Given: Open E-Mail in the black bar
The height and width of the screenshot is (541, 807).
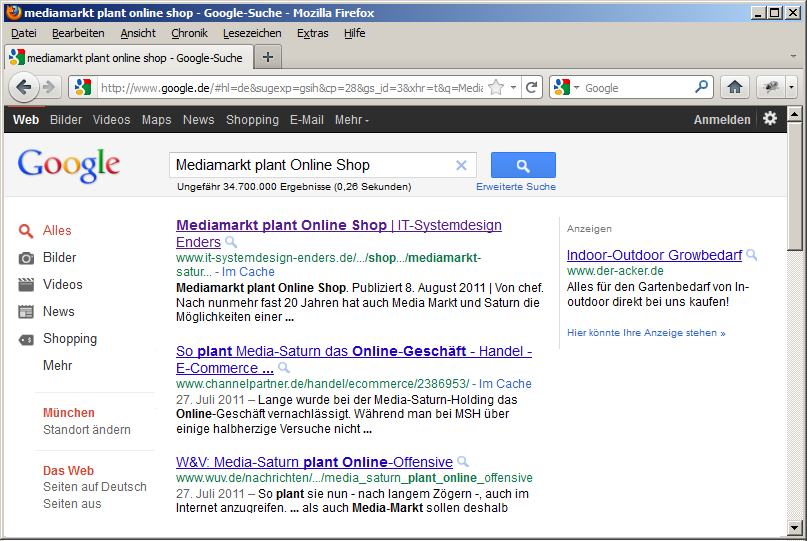Looking at the screenshot, I should tap(307, 119).
